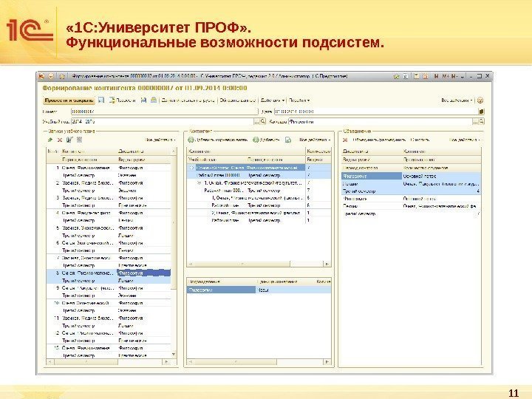Click Добавить button in Контингент panel
The height and width of the screenshot is (399, 532).
pos(267,140)
